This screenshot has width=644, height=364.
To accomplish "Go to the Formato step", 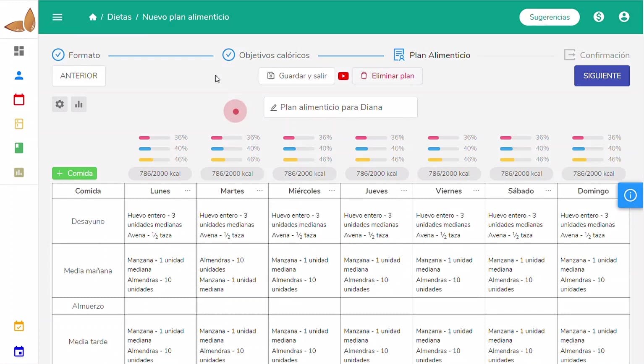I will 76,55.
